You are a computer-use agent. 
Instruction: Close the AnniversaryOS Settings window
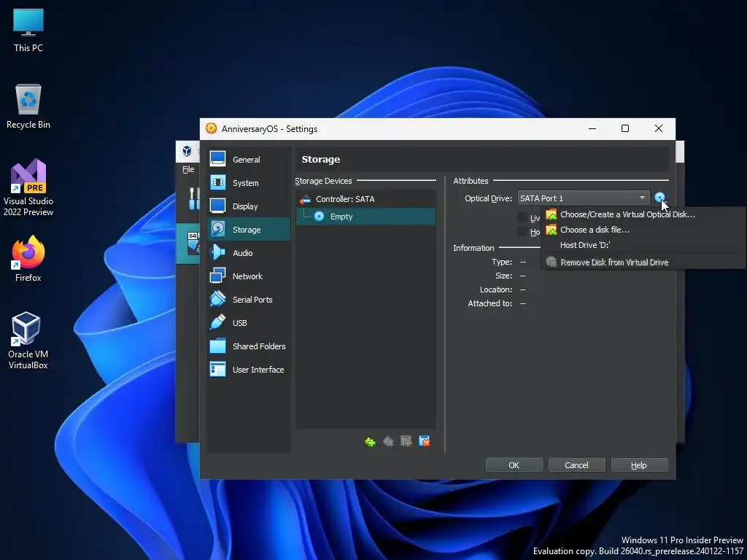coord(659,128)
